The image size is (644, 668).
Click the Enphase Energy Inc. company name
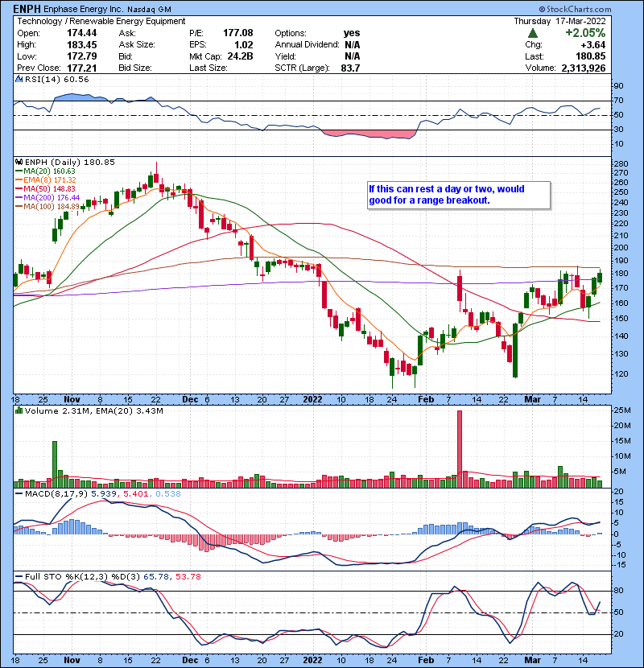click(x=84, y=10)
